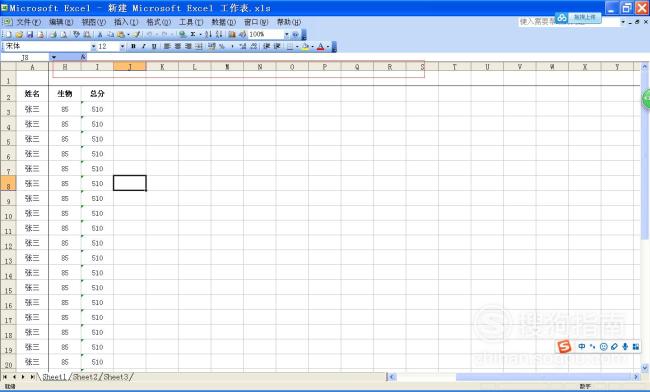Image resolution: width=650 pixels, height=392 pixels.
Task: Jump to first sheet tab with navigation arrow
Action: tap(5, 377)
